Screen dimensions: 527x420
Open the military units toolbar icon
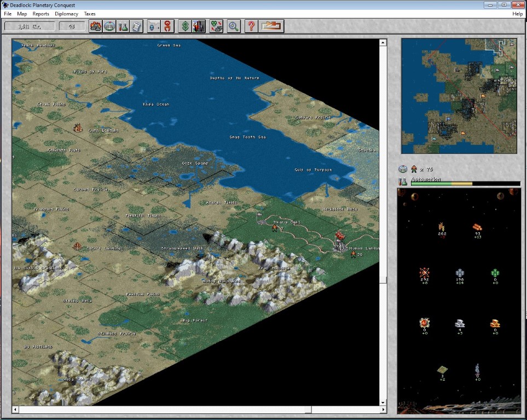[95, 26]
